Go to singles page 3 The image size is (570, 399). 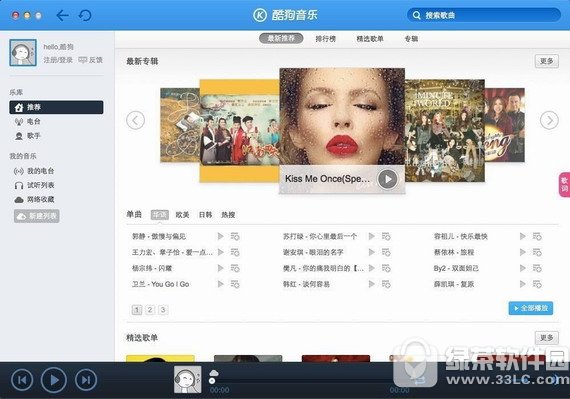pyautogui.click(x=163, y=310)
